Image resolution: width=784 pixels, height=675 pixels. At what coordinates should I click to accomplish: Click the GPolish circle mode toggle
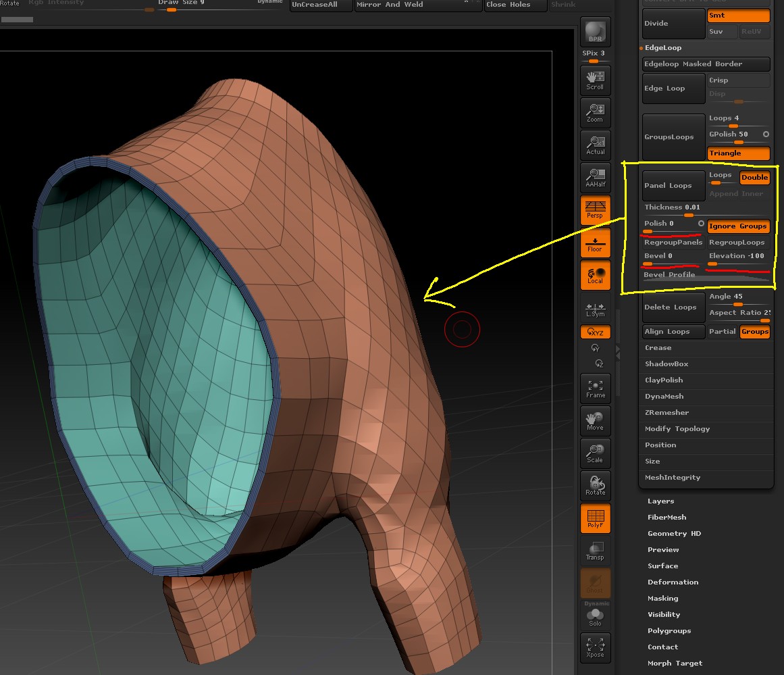click(x=766, y=134)
